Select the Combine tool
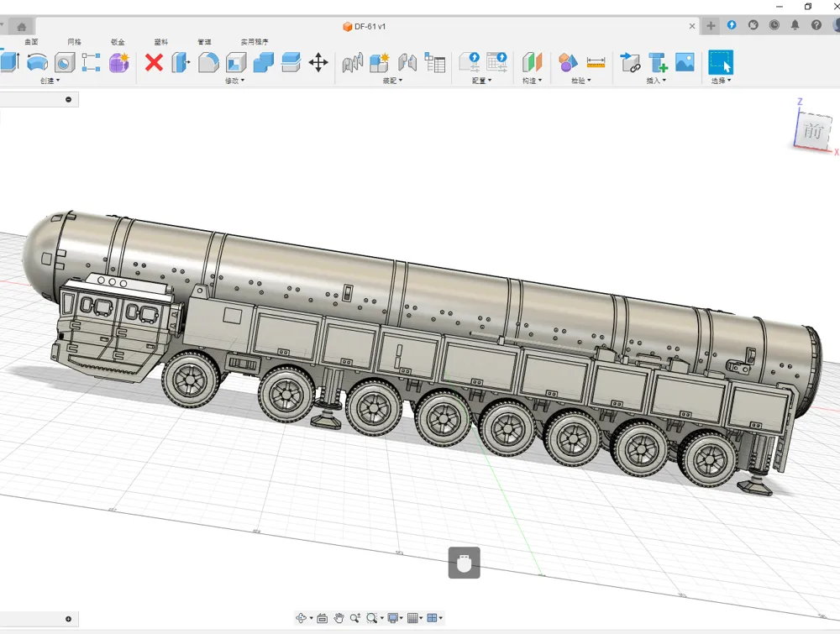This screenshot has width=840, height=634. pos(263,63)
